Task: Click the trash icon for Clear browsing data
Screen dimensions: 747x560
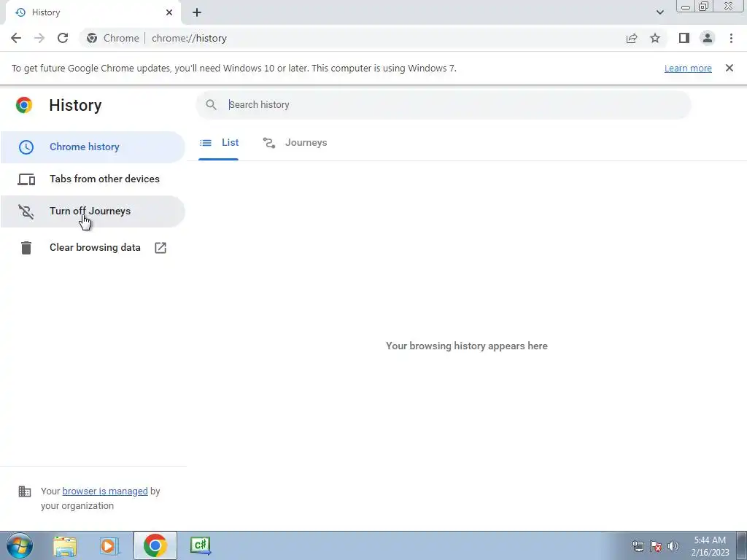Action: tap(26, 248)
